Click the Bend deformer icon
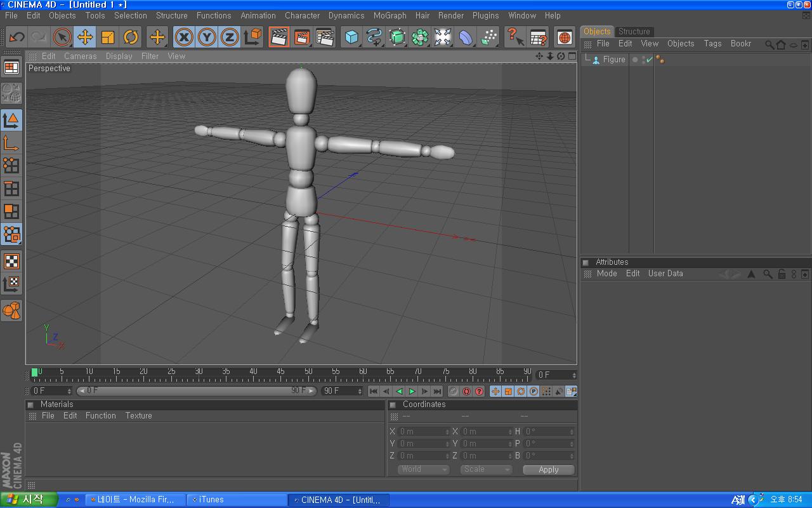This screenshot has height=508, width=812. (x=466, y=37)
